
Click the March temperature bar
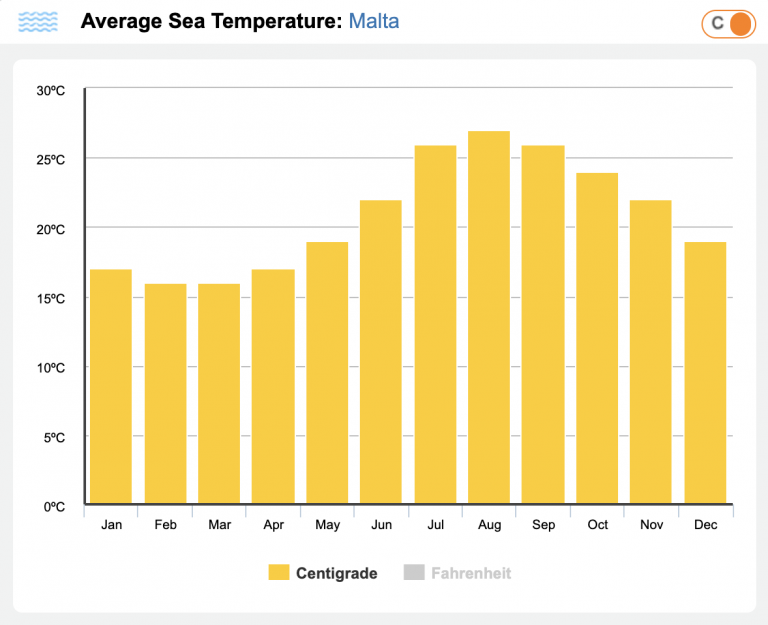click(x=219, y=393)
